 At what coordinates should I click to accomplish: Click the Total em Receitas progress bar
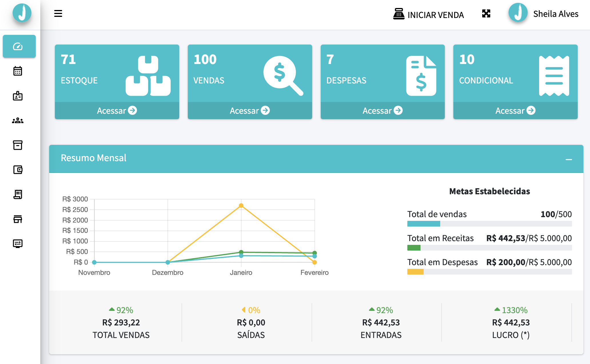coord(489,248)
